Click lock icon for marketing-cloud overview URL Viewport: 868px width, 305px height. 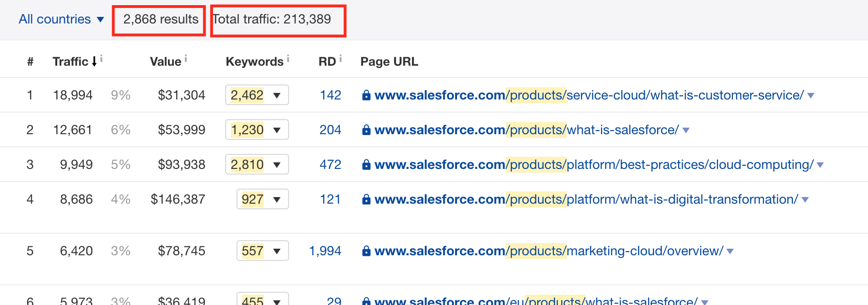[366, 251]
